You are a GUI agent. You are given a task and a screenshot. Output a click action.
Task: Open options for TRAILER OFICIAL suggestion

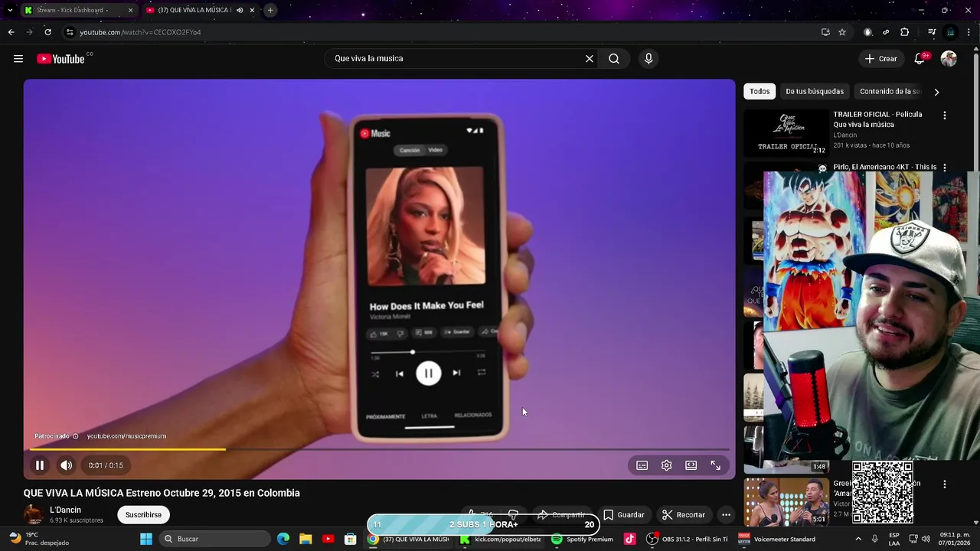tap(945, 116)
